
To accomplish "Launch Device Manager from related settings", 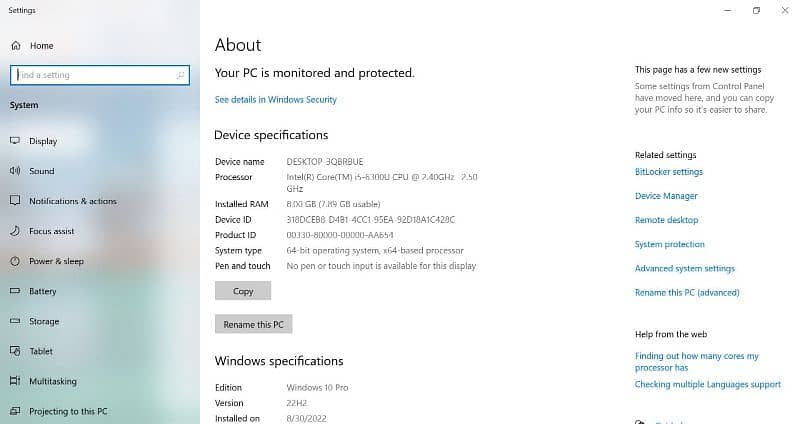I will [666, 196].
